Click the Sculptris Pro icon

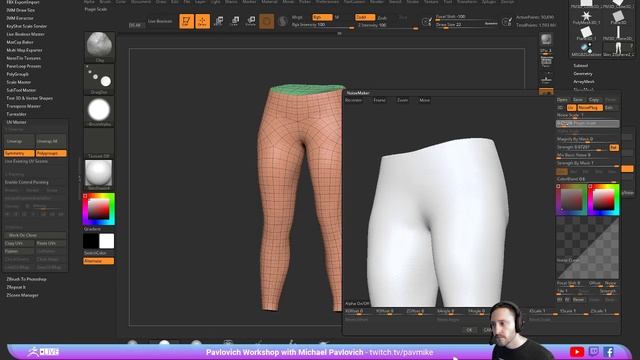(282, 21)
